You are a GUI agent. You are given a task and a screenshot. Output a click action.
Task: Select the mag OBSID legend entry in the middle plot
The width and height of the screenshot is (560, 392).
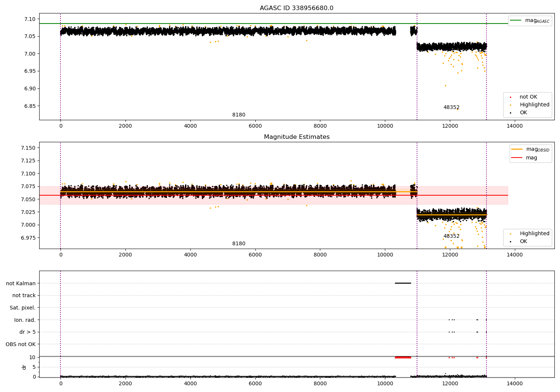coord(531,149)
